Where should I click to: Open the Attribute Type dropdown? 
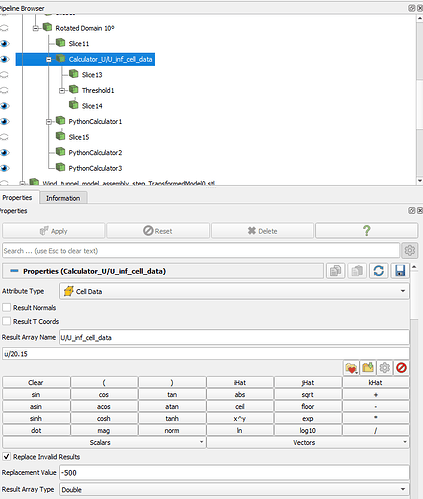[234, 291]
